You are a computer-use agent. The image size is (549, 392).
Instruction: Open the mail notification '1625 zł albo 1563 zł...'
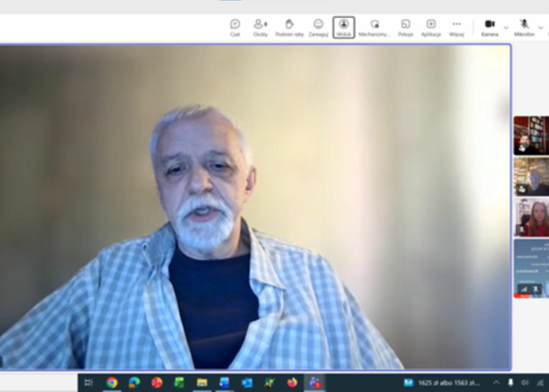pos(442,383)
